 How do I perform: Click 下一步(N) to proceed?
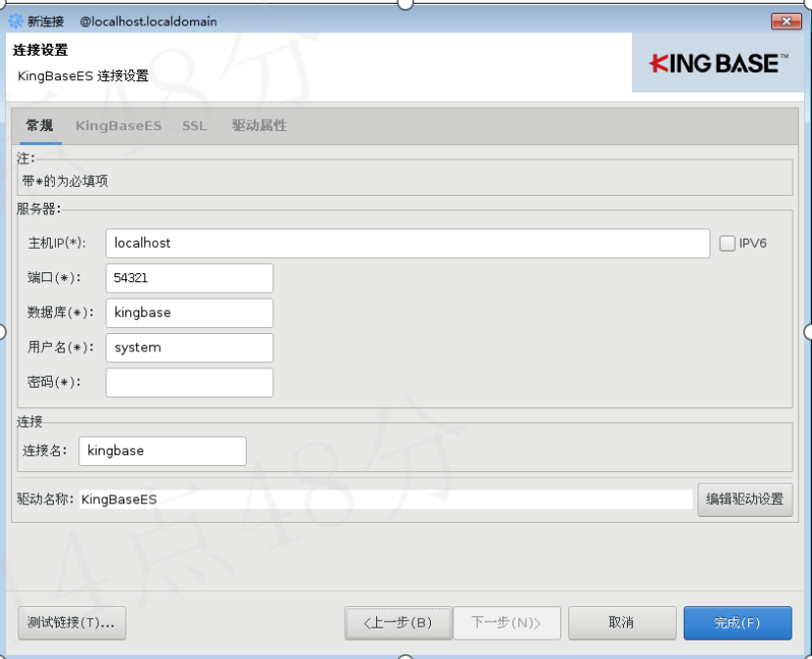click(506, 623)
